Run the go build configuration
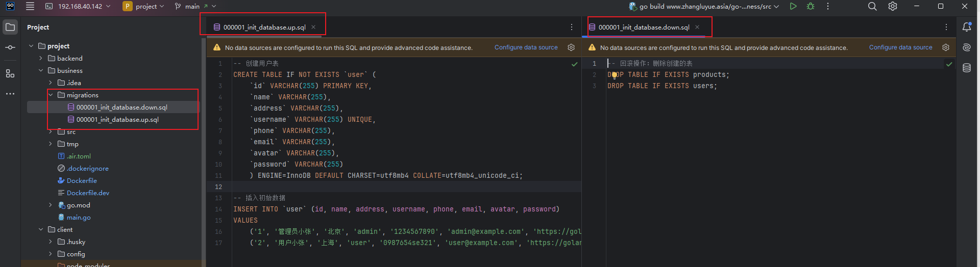The height and width of the screenshot is (267, 980). [x=793, y=6]
